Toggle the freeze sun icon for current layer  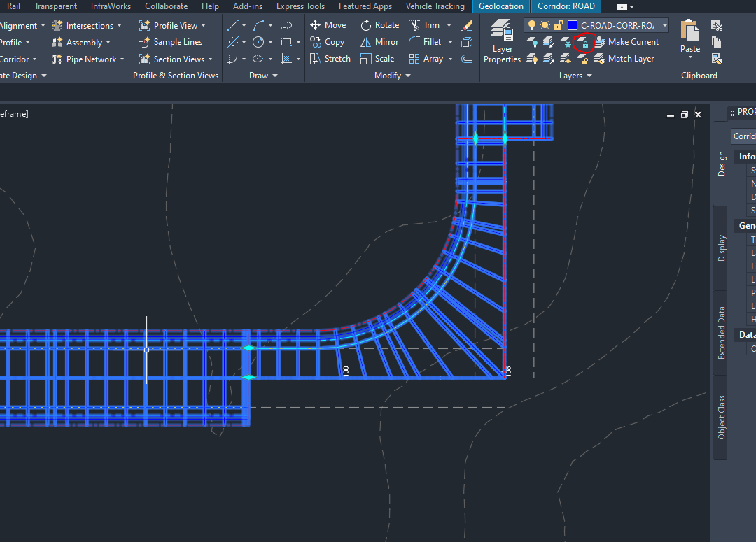tap(545, 24)
